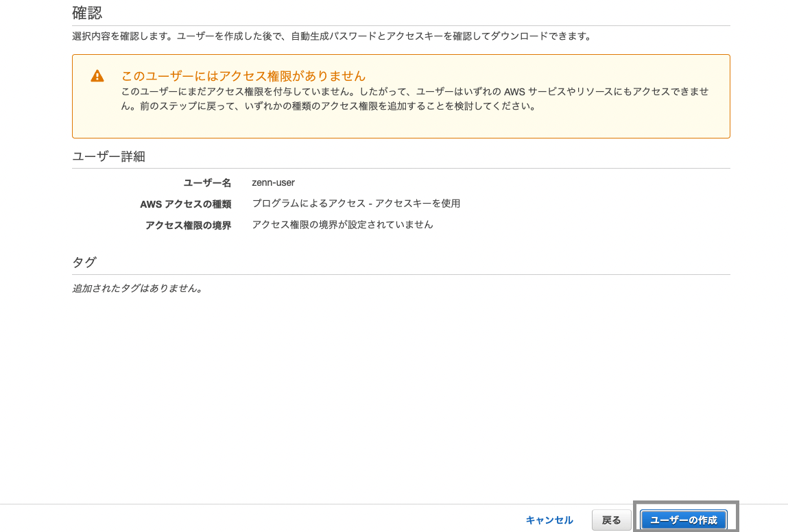This screenshot has width=788, height=532.
Task: Cancel with the キャンセル link
Action: 549,520
